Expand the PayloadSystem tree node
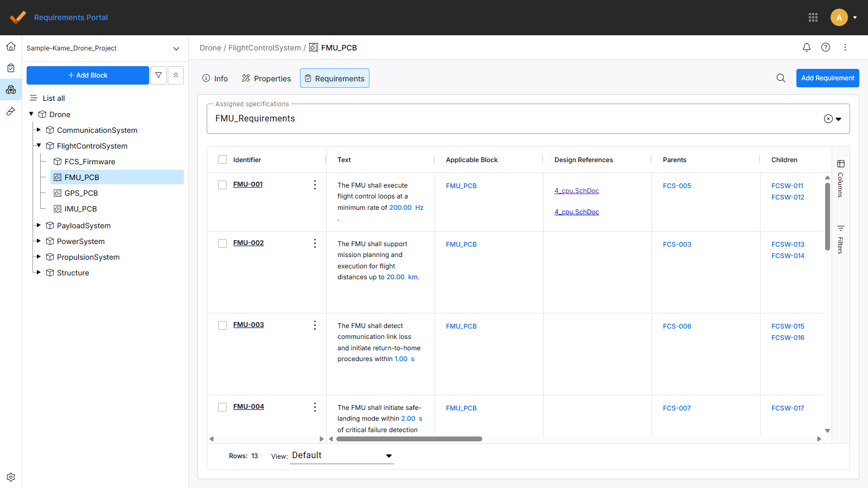 click(39, 225)
